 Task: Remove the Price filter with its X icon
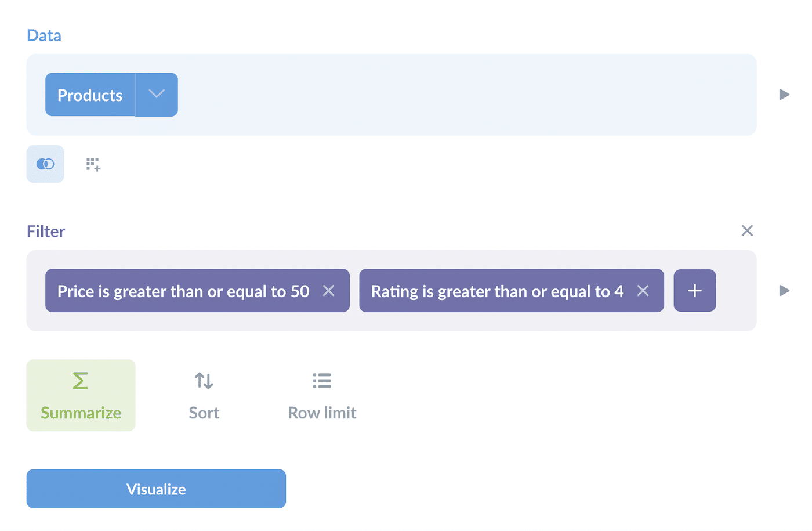point(328,290)
